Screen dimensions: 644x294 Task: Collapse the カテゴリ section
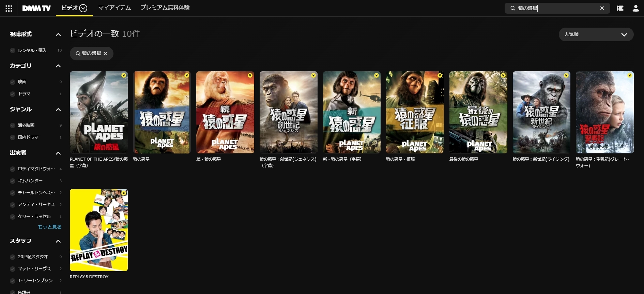tap(58, 66)
